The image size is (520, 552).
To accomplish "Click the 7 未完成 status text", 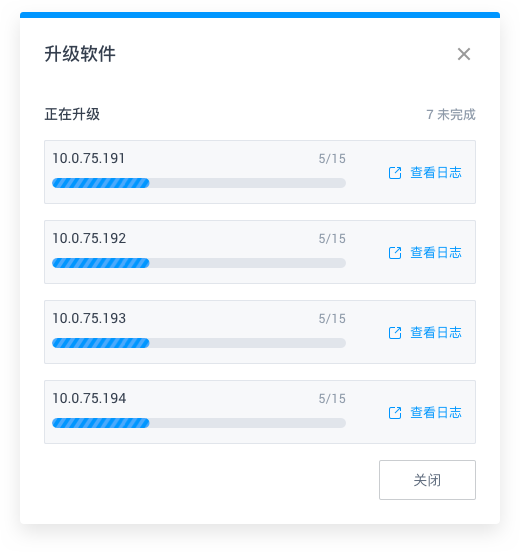I will coord(451,115).
